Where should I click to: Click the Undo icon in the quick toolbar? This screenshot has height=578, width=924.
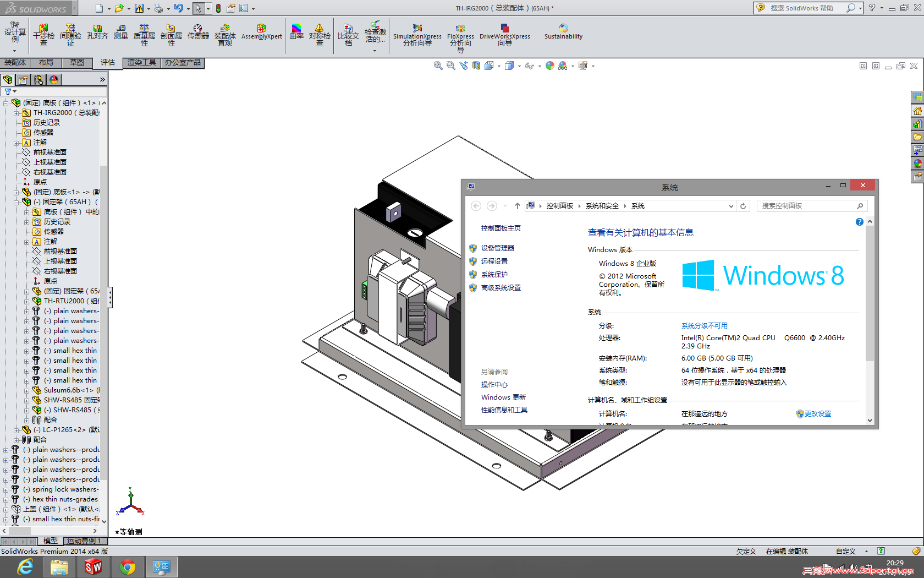178,8
